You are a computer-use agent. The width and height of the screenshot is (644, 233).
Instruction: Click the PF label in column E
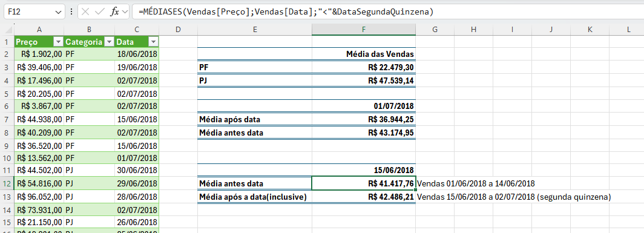click(255, 67)
